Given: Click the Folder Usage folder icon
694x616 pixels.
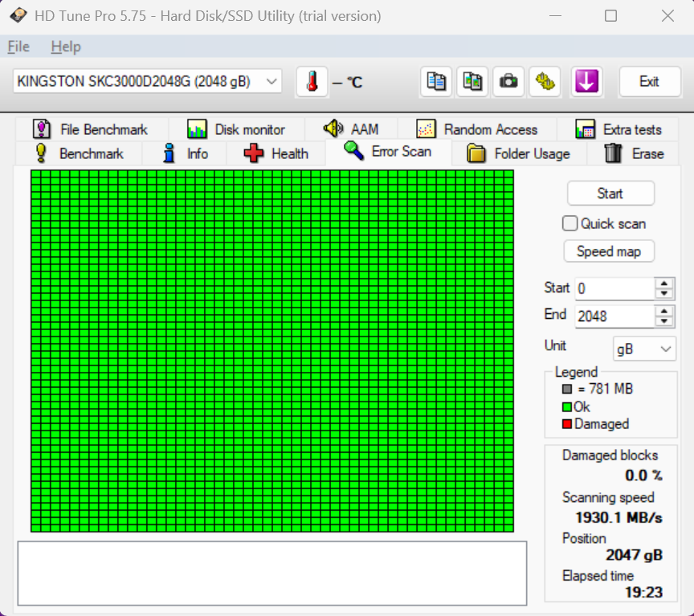Looking at the screenshot, I should (476, 153).
